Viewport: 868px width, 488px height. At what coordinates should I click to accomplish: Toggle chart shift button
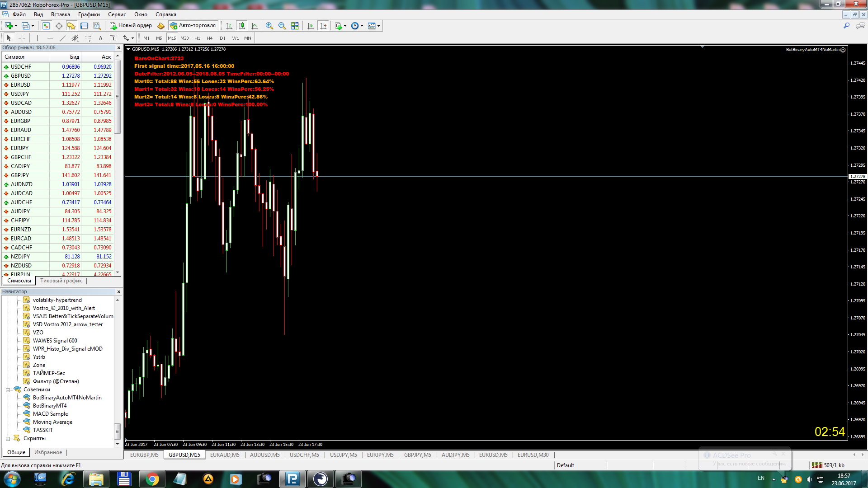pos(323,26)
